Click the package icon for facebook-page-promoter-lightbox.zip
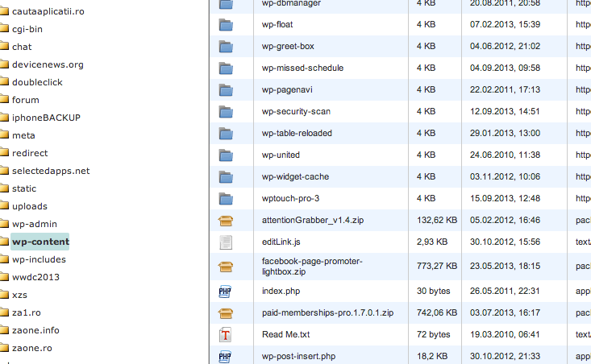 226,267
